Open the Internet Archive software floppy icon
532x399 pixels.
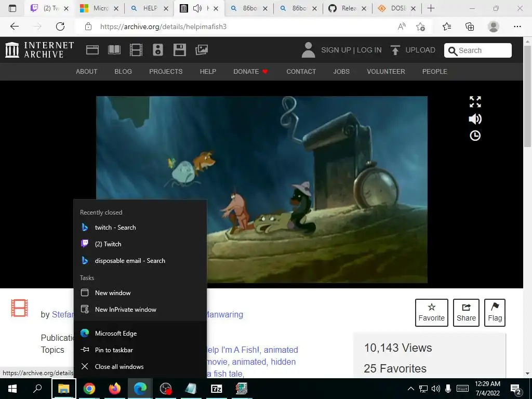click(179, 50)
